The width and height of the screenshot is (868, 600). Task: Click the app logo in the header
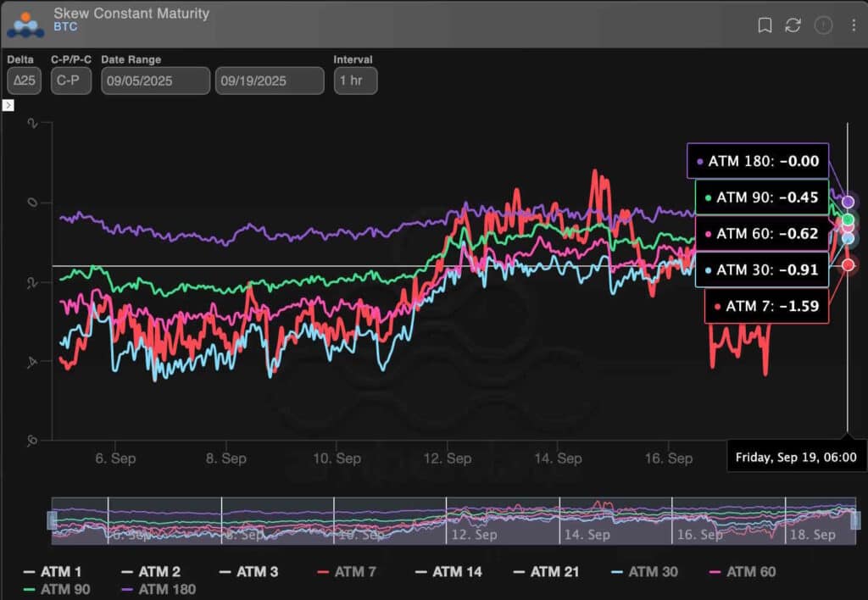click(25, 25)
